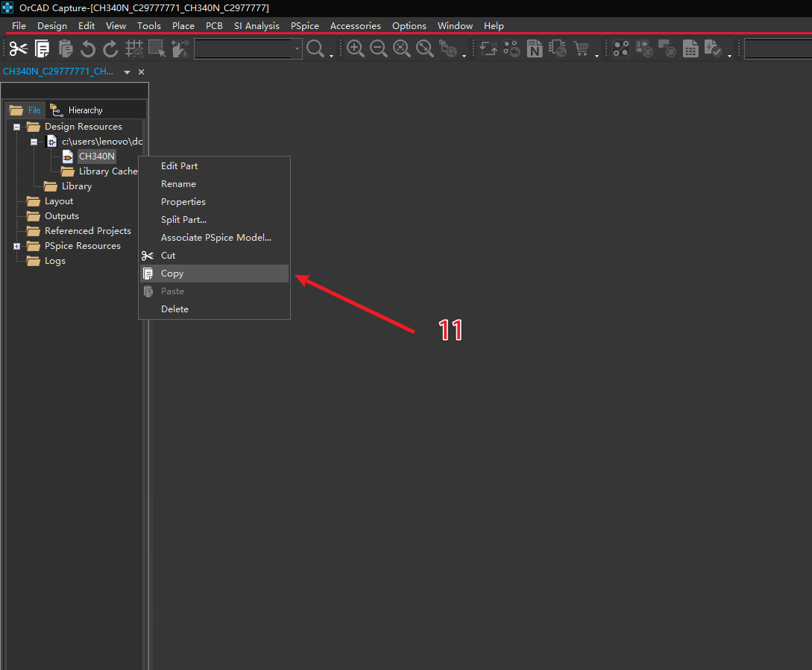
Task: Click the Zoom In icon
Action: (355, 48)
